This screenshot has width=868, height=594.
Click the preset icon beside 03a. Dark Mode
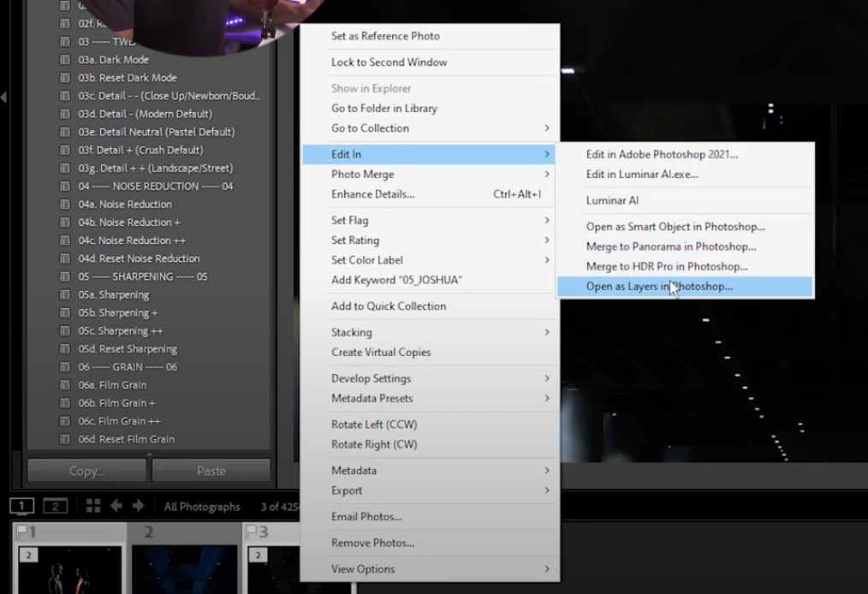[62, 60]
